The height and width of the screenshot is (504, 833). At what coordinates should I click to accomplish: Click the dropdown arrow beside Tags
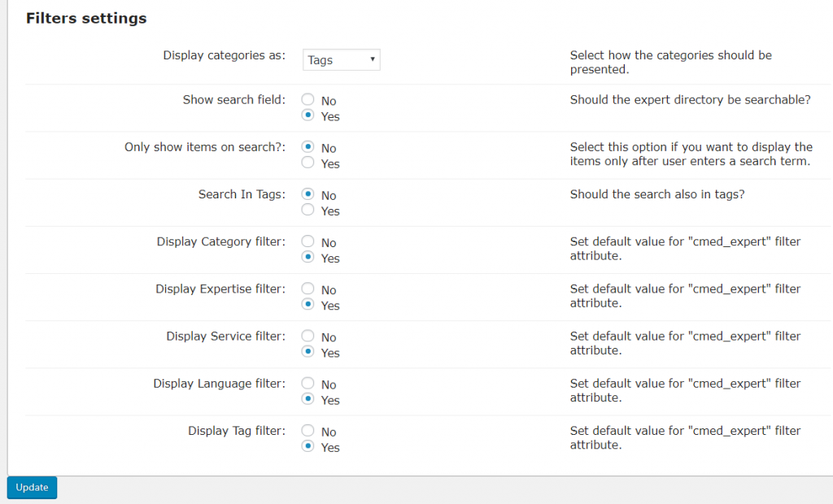372,59
